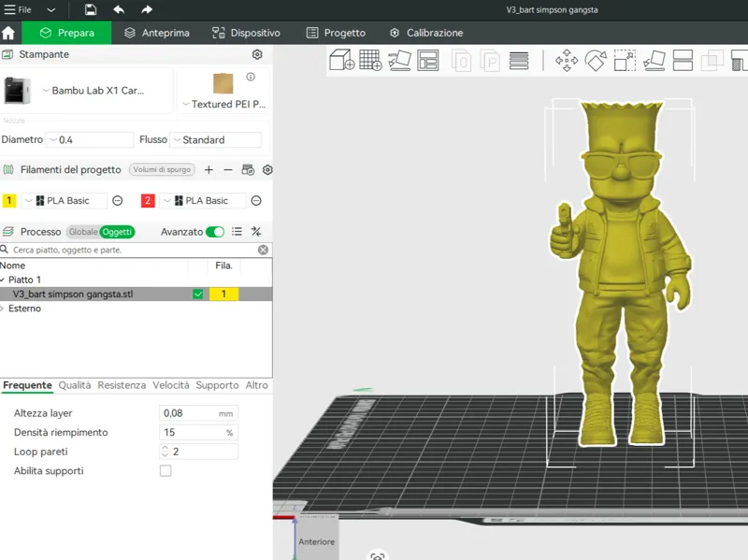Open the Flusso Standard dropdown

(216, 139)
